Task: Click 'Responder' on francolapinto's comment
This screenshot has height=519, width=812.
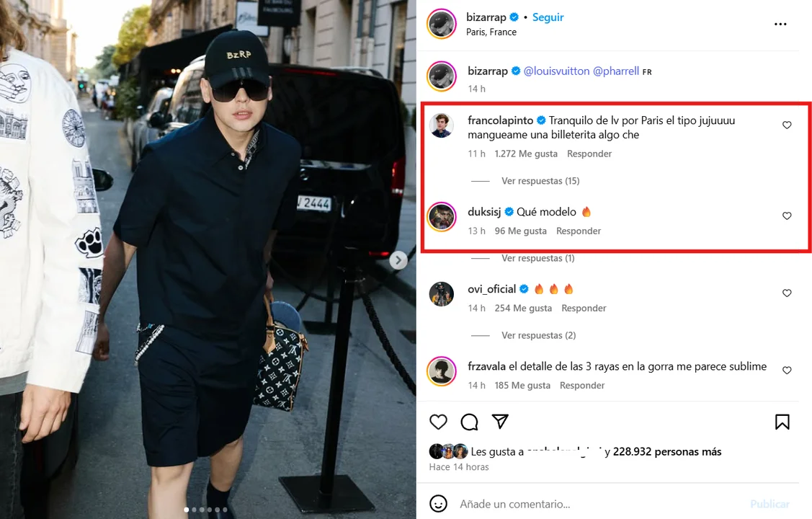Action: point(589,154)
